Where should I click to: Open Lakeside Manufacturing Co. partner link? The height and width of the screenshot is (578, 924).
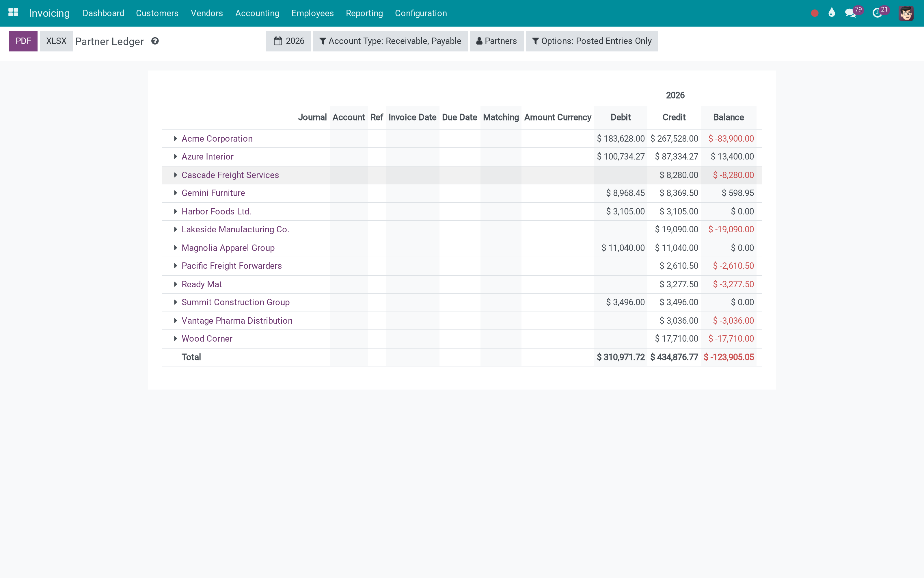pos(235,229)
